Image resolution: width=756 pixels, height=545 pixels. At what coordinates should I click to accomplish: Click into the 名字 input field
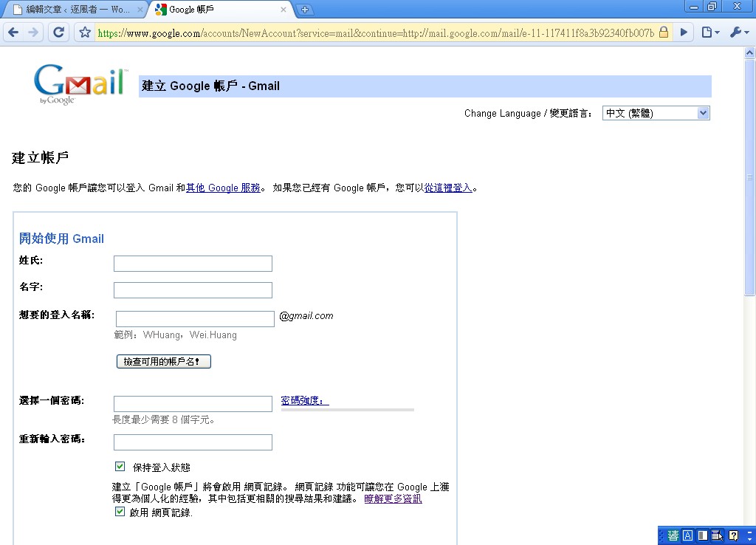pos(193,290)
